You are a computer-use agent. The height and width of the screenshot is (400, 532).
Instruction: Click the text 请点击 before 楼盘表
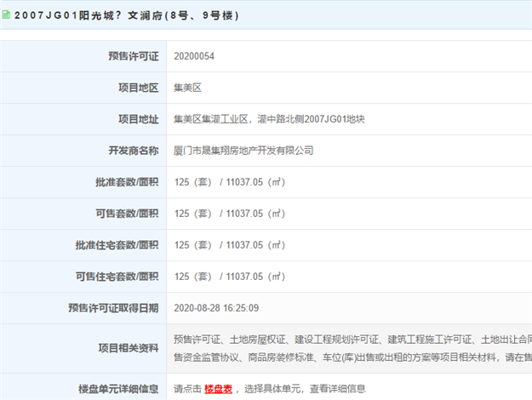click(187, 389)
